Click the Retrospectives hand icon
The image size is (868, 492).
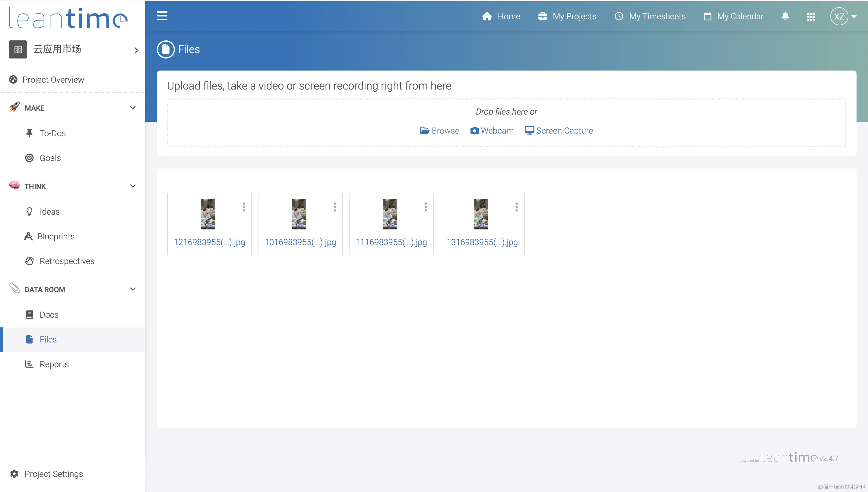click(x=30, y=261)
